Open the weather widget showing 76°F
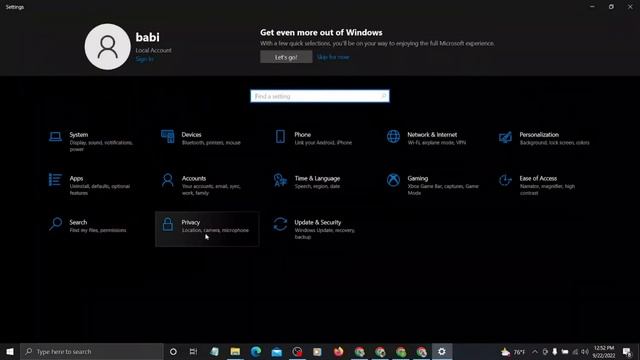 click(513, 351)
